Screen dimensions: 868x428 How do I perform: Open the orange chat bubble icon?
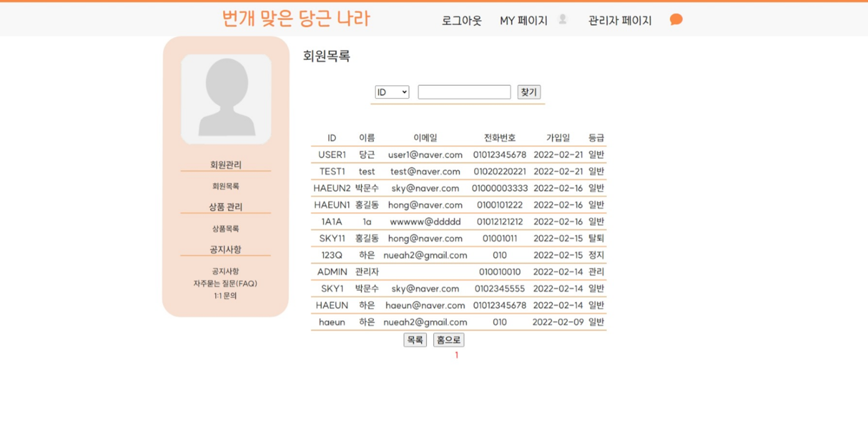pyautogui.click(x=676, y=19)
